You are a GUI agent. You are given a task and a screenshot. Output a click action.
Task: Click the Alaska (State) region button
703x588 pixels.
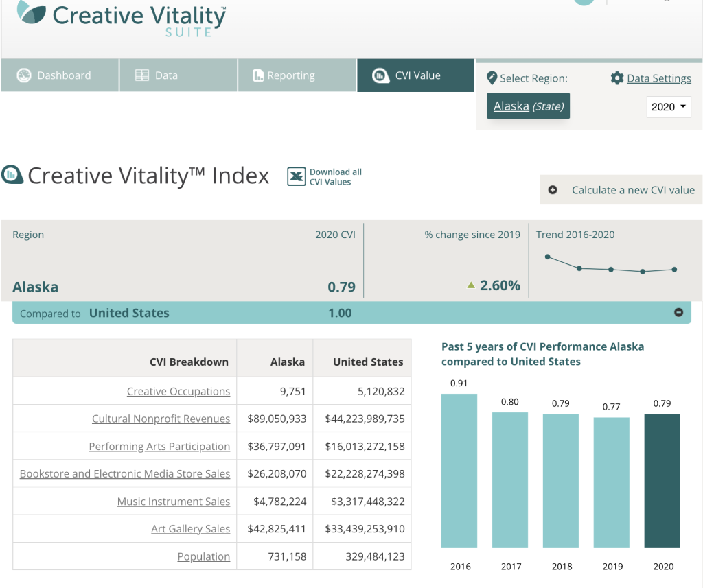528,106
